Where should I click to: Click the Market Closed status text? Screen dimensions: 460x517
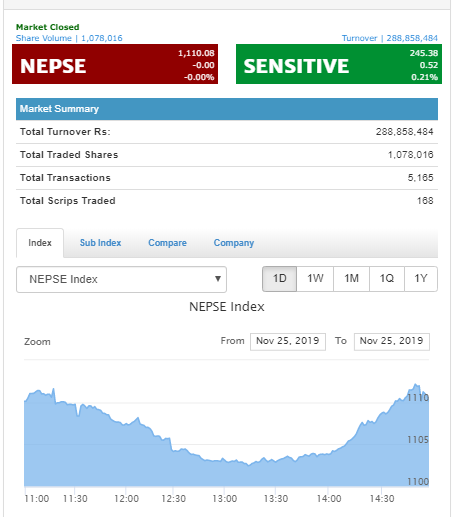(48, 27)
